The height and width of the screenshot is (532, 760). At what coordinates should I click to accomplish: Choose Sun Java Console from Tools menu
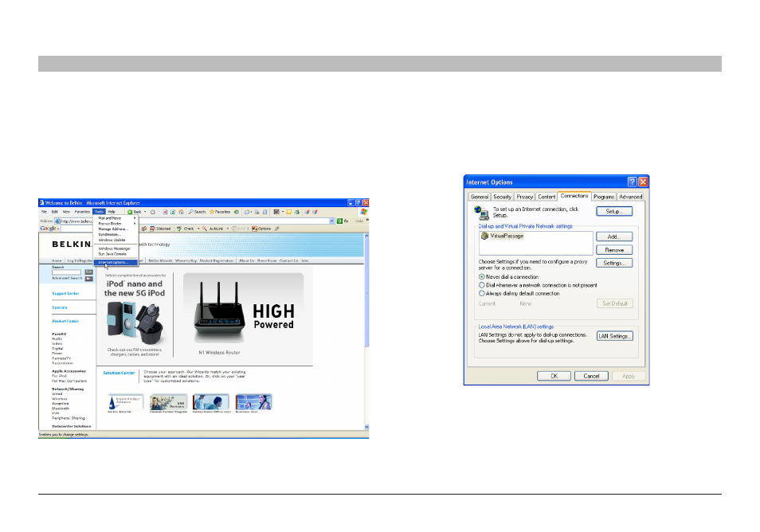pos(116,254)
